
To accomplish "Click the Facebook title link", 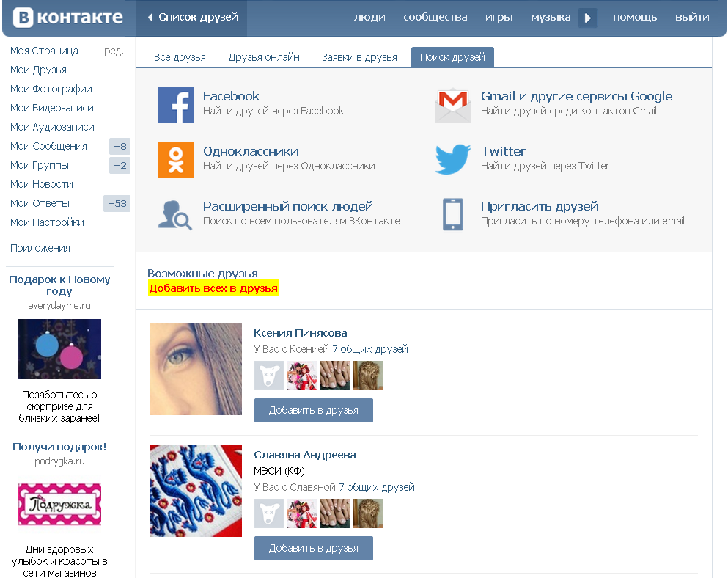I will click(x=231, y=96).
